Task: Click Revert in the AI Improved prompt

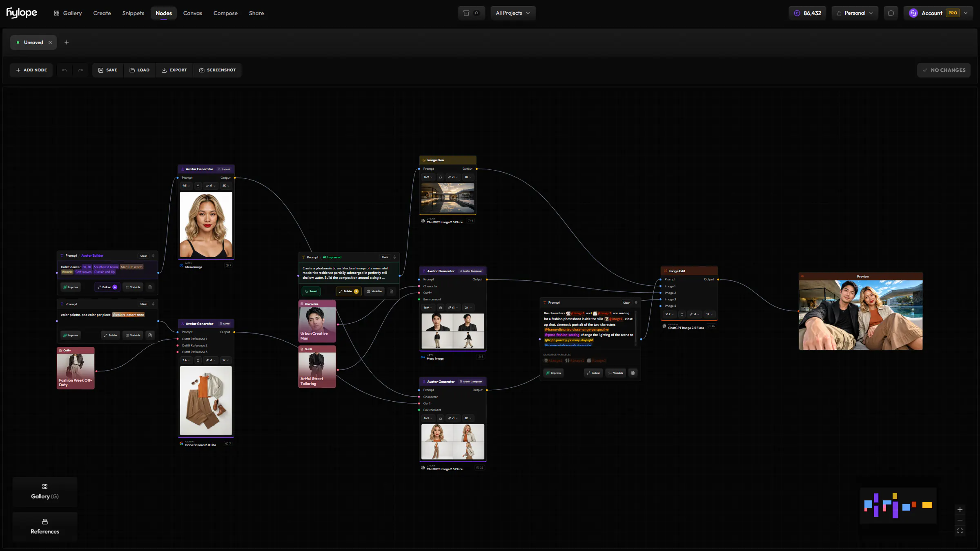Action: coord(311,291)
